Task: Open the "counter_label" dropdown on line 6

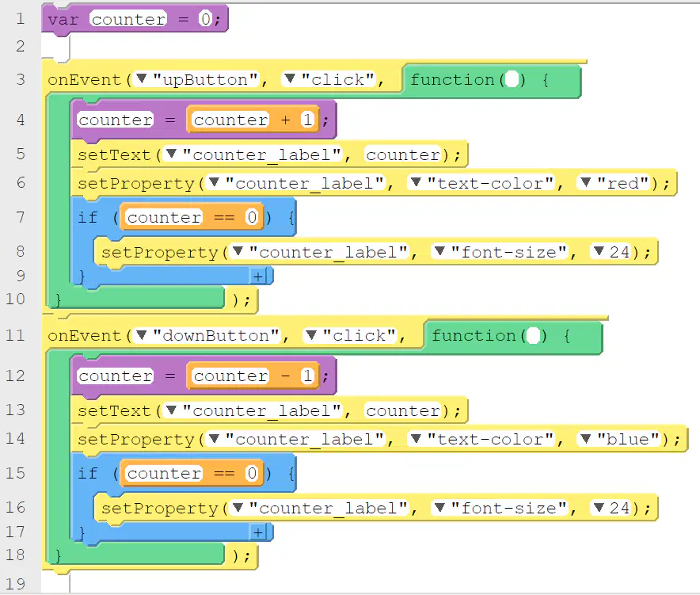Action: coord(214,183)
